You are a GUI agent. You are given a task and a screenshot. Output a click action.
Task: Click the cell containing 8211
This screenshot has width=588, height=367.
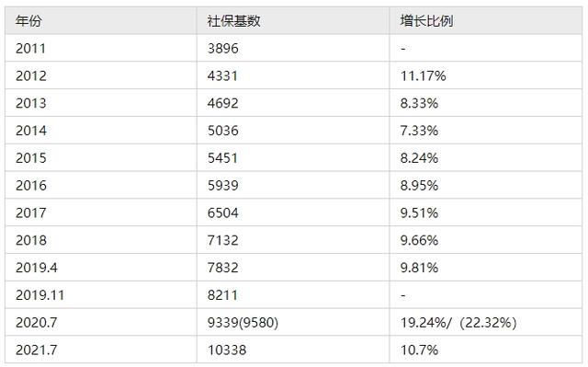293,294
